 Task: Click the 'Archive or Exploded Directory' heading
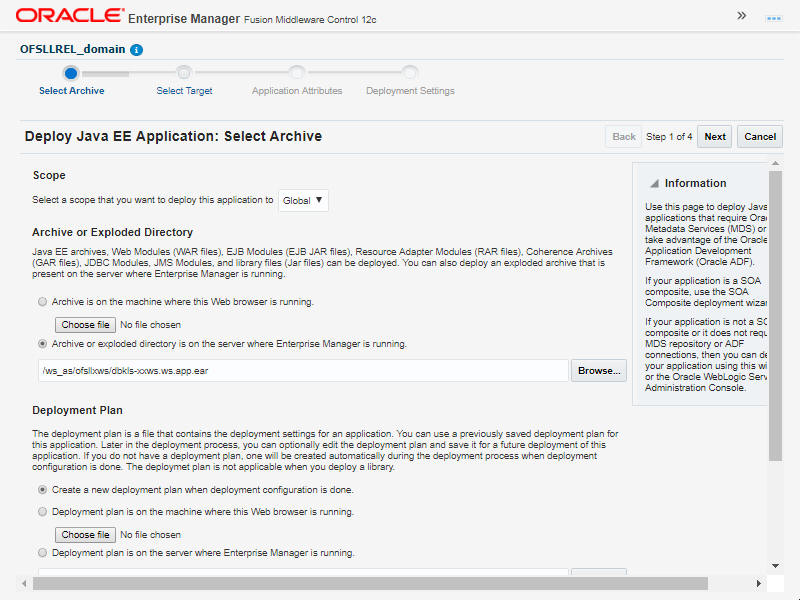coord(112,232)
